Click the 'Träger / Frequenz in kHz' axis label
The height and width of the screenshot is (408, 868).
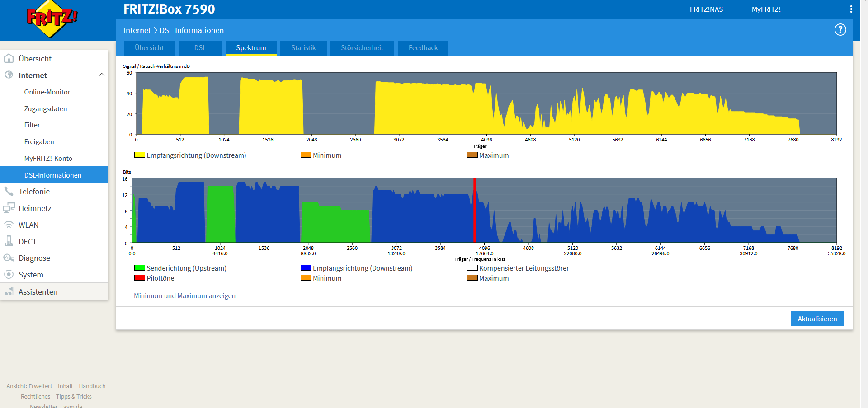tap(480, 259)
